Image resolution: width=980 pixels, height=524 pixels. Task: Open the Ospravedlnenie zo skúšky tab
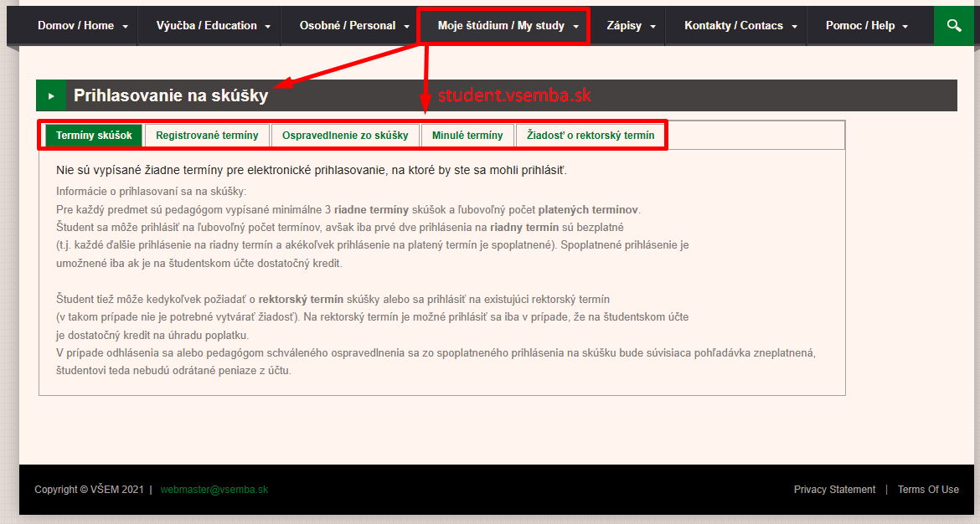pyautogui.click(x=345, y=136)
